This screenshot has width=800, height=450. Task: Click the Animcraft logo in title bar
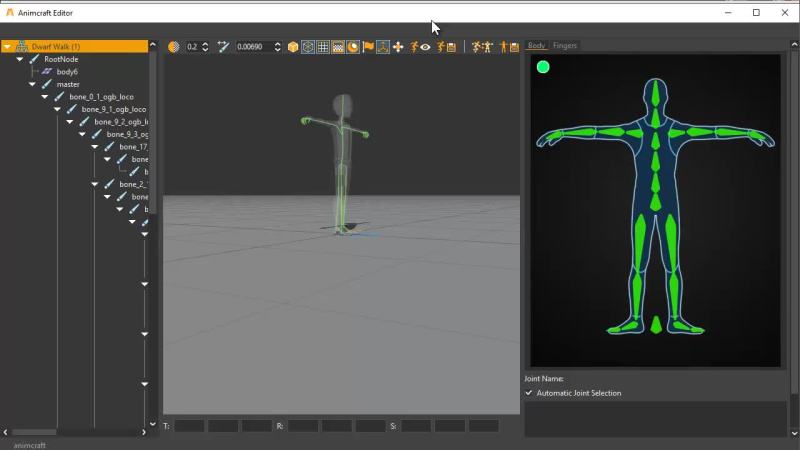(x=10, y=12)
